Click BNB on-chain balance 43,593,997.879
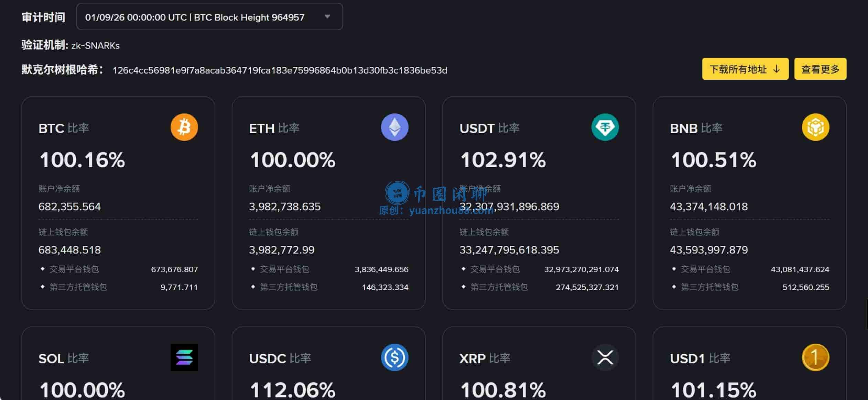The width and height of the screenshot is (868, 400). (x=709, y=250)
